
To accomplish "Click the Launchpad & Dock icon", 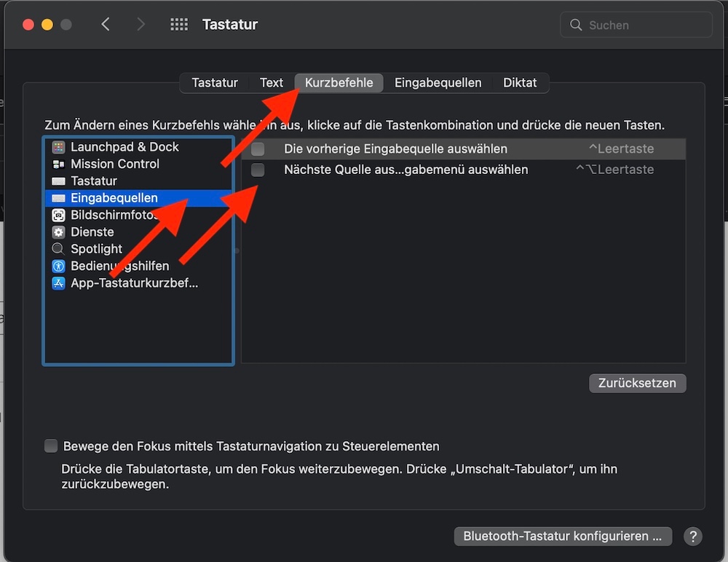I will click(x=59, y=147).
